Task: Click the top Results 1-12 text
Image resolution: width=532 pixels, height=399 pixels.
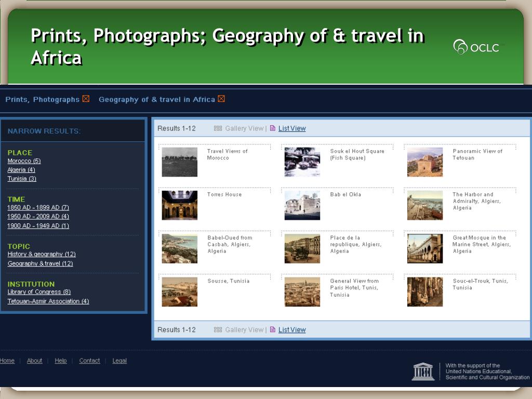Action: (x=177, y=128)
